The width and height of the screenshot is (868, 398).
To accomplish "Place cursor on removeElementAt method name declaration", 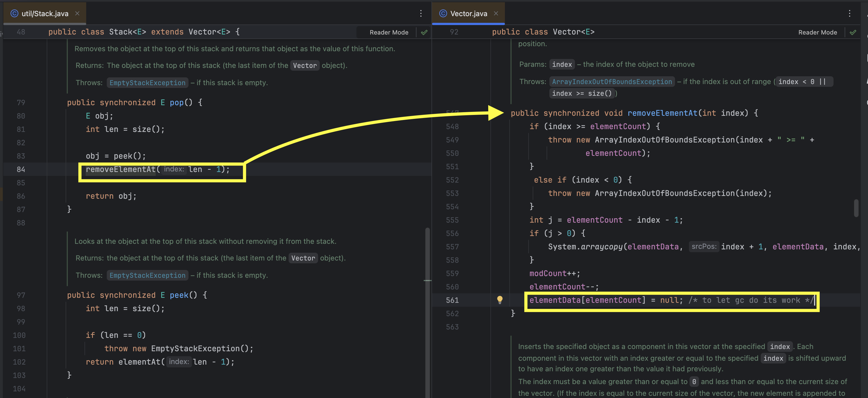I will pyautogui.click(x=662, y=113).
